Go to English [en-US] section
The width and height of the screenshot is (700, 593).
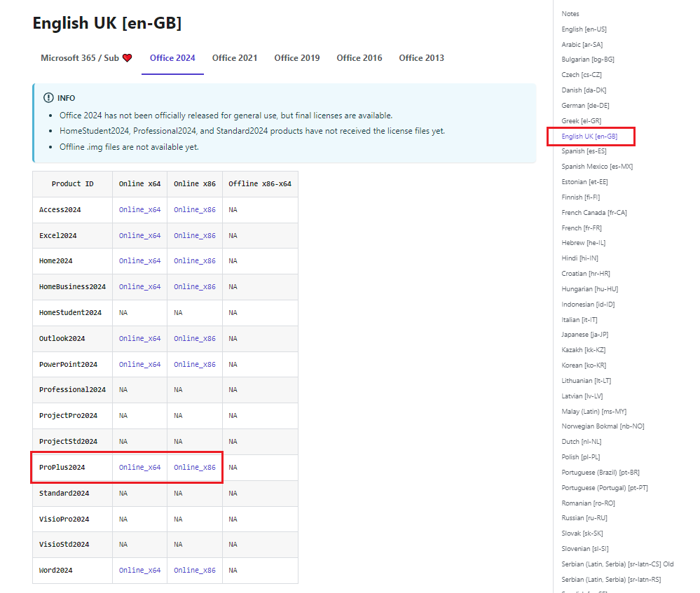(584, 29)
